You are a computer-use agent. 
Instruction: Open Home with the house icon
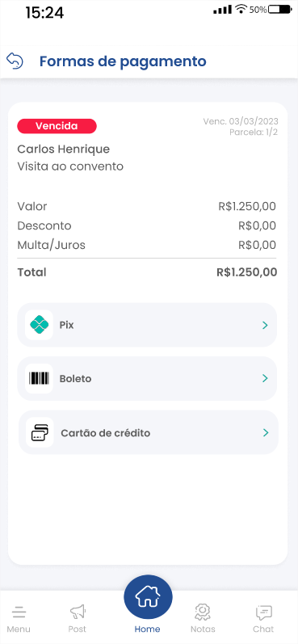click(148, 596)
